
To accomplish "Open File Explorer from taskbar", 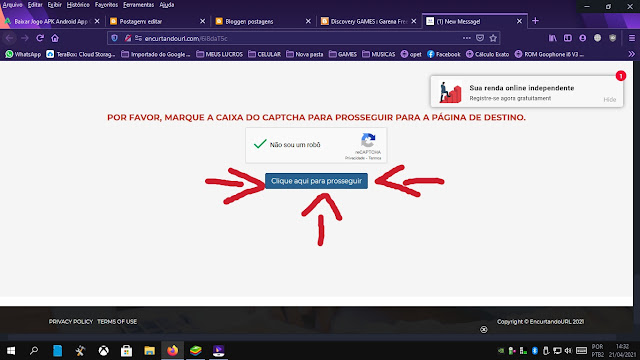I will point(149,351).
